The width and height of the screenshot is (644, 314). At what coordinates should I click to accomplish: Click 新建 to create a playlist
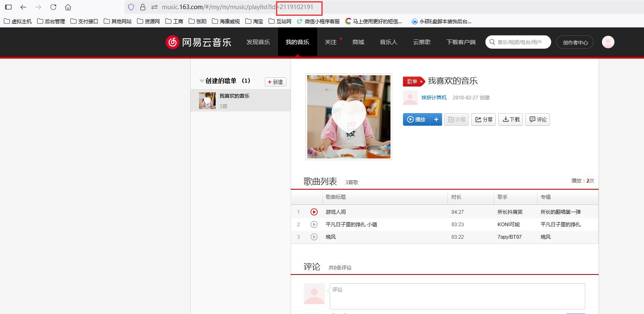point(275,82)
